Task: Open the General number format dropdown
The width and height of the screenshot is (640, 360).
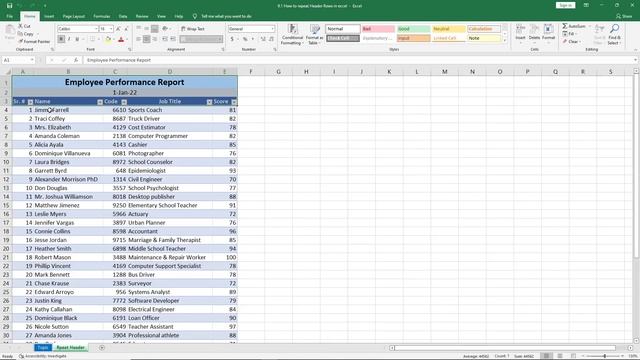Action: [272, 29]
